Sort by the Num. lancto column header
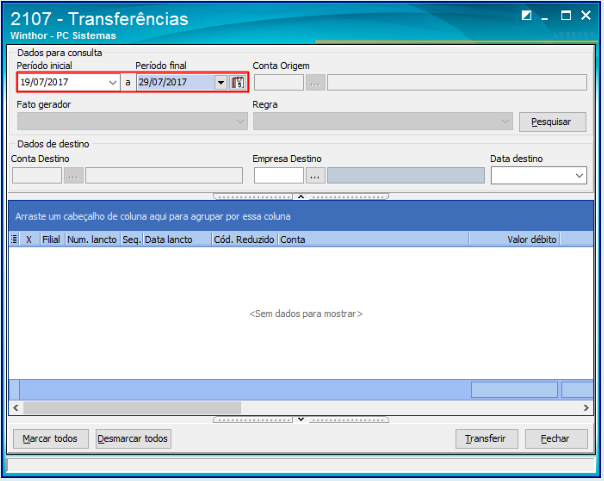This screenshot has height=481, width=604. click(93, 239)
